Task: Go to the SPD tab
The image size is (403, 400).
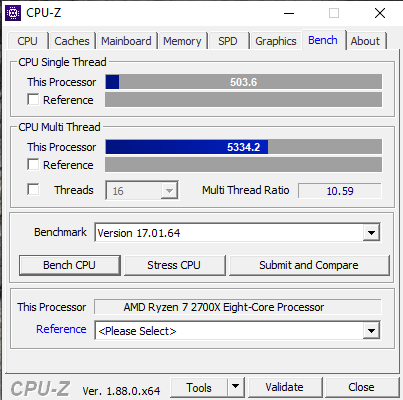Action: [228, 41]
